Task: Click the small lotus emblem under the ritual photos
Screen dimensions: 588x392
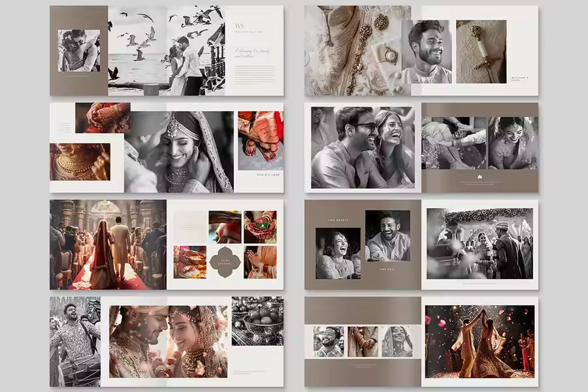Action: tap(480, 177)
